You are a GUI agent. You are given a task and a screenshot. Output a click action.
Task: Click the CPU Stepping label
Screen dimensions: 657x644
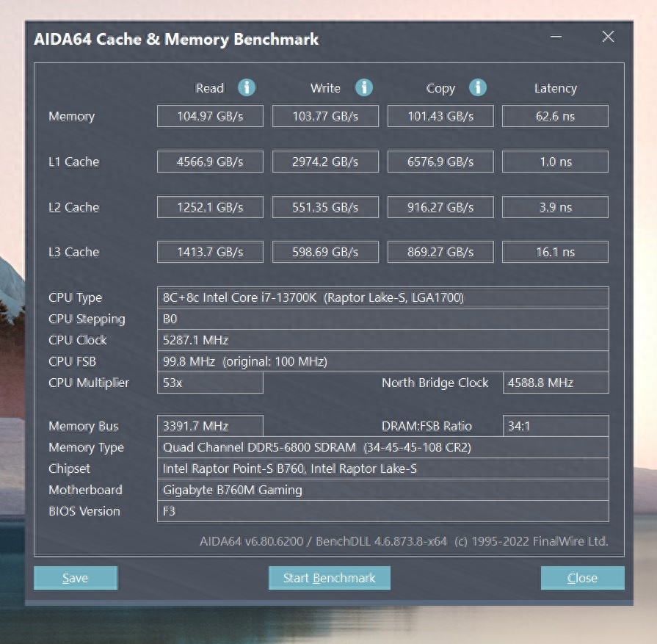(x=87, y=319)
